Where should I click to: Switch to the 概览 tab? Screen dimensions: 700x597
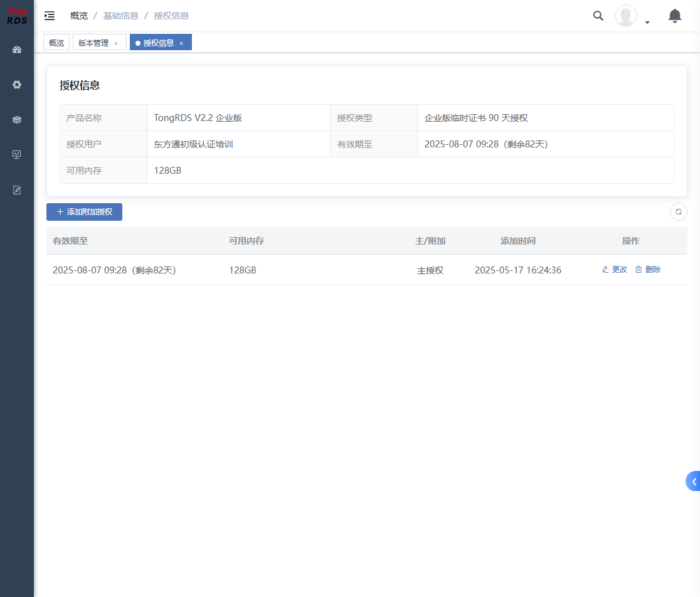click(x=56, y=43)
